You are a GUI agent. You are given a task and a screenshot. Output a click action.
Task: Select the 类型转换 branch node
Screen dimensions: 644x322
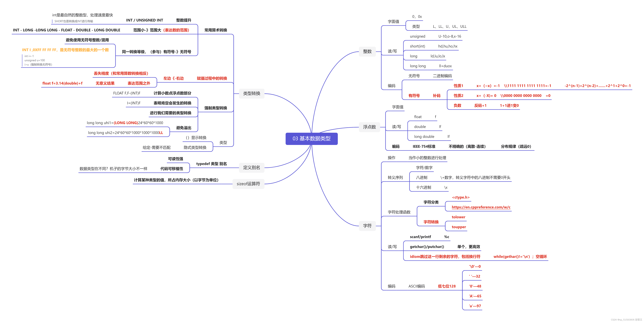point(252,94)
